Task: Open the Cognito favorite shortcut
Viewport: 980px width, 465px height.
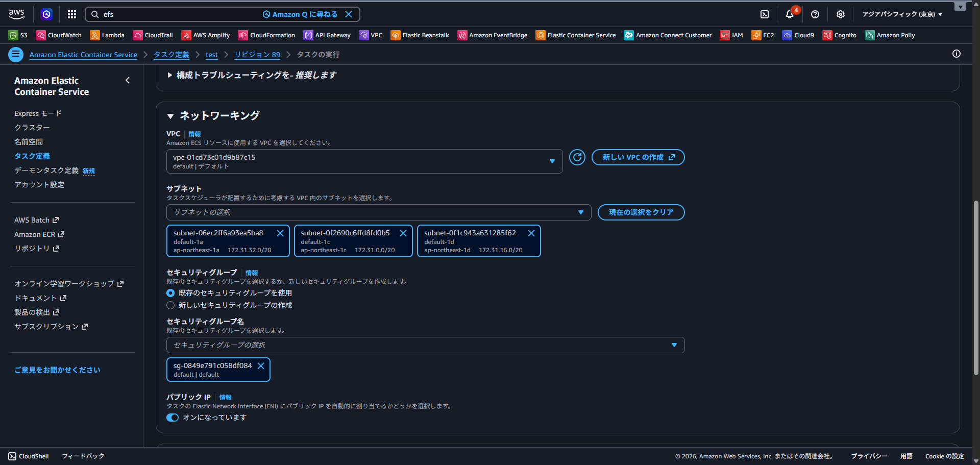Action: click(840, 35)
